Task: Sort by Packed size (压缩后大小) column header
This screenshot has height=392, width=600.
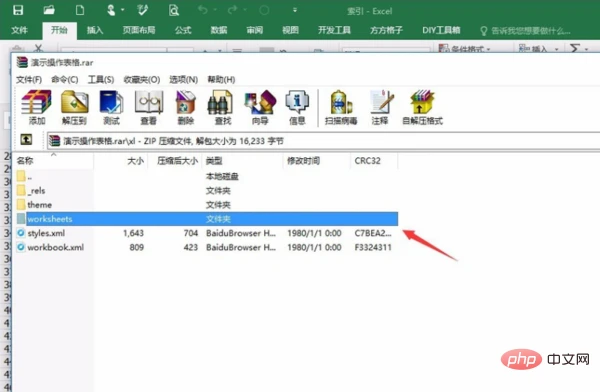Action: (175, 161)
